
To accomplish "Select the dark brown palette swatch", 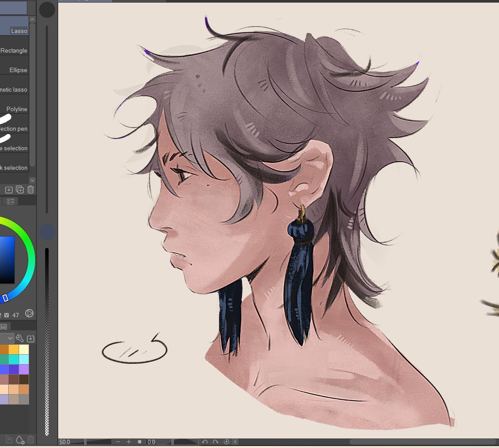I will 24,379.
